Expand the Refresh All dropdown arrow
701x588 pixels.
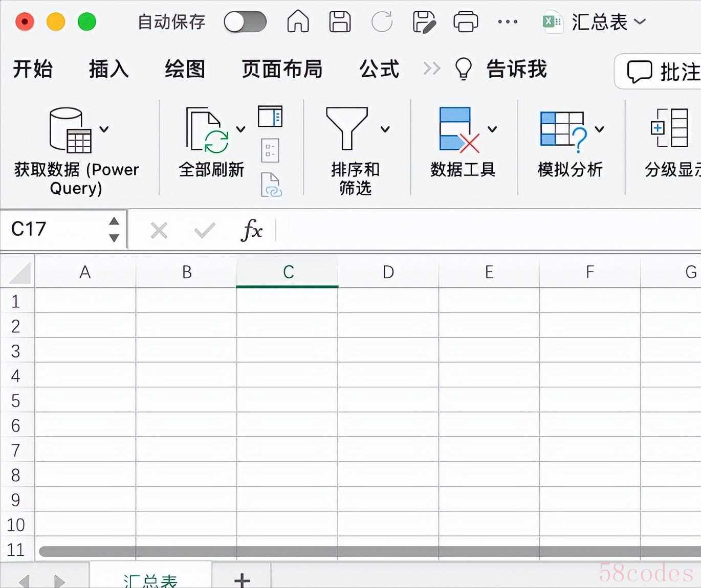coord(240,129)
